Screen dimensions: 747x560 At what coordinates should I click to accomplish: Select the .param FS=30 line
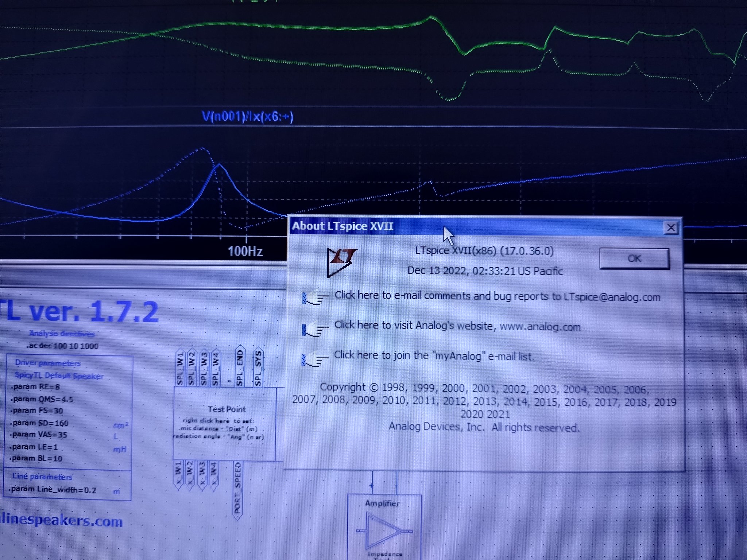click(37, 411)
